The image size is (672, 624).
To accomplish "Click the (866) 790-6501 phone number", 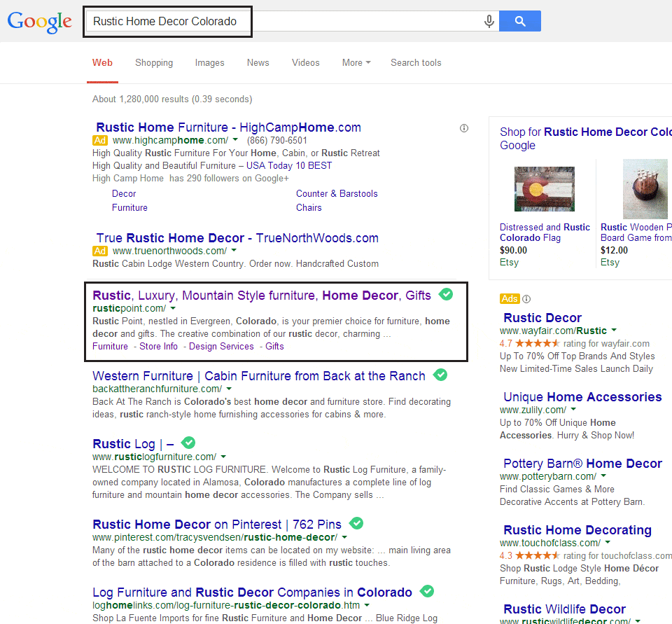I will pyautogui.click(x=277, y=140).
